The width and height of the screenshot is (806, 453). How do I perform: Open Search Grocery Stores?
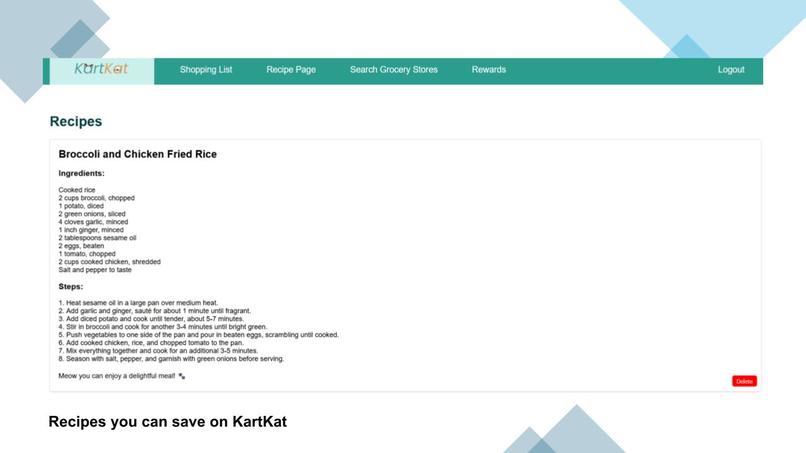pos(394,69)
